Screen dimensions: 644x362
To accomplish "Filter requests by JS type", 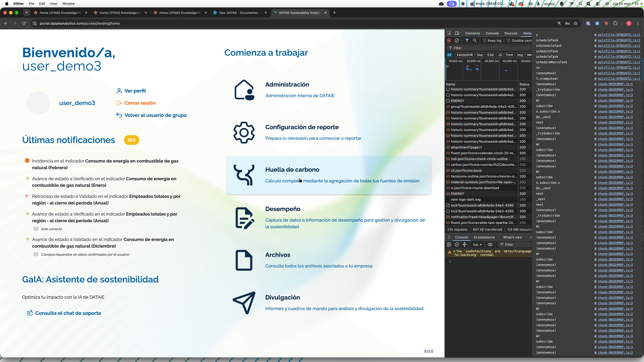I will click(500, 55).
